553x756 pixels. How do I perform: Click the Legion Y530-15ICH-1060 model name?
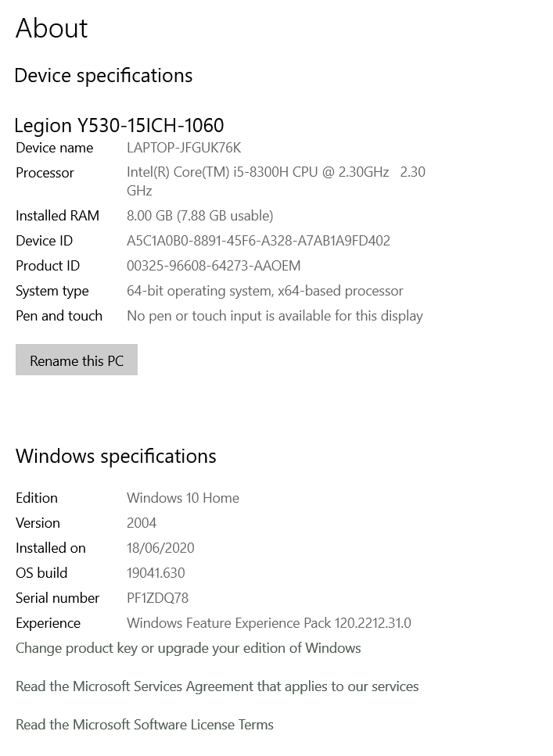tap(119, 125)
